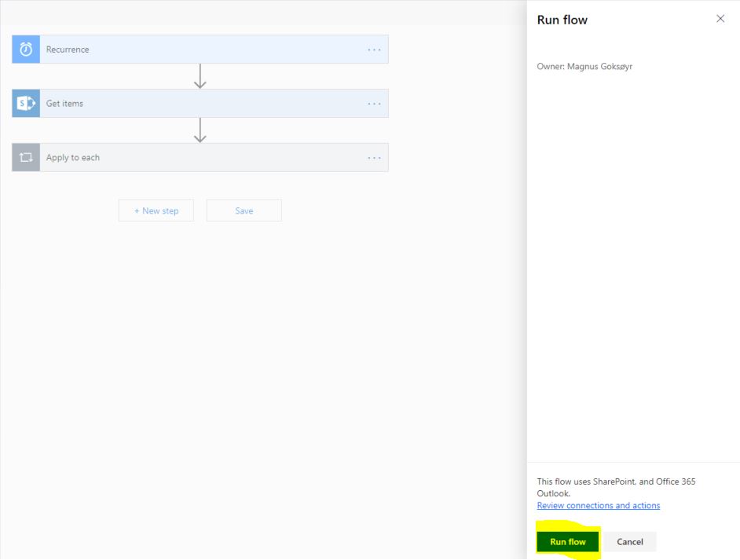Click the Apply to each loop icon
740x560 pixels.
[x=26, y=158]
